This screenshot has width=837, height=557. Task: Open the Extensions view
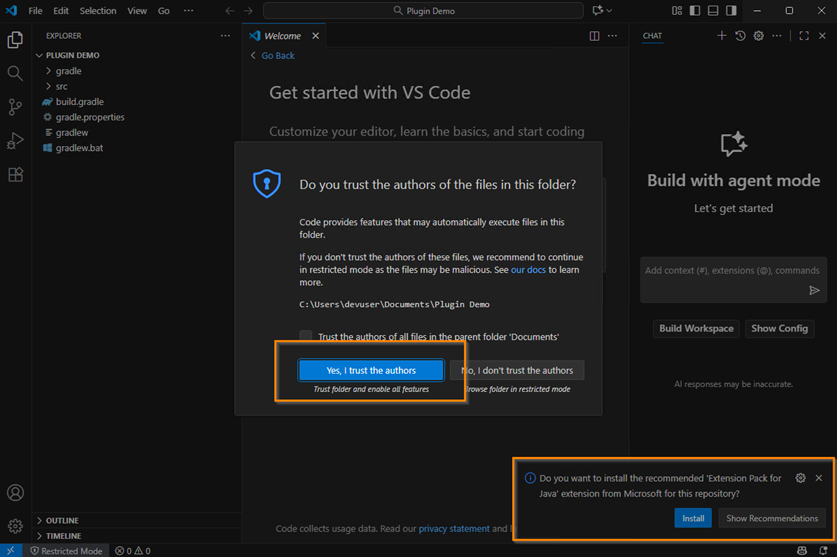15,175
